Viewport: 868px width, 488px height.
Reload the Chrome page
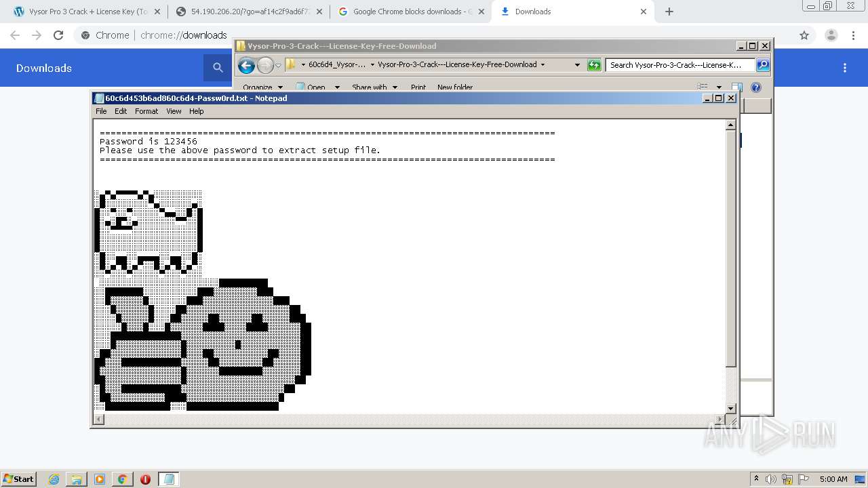click(58, 35)
